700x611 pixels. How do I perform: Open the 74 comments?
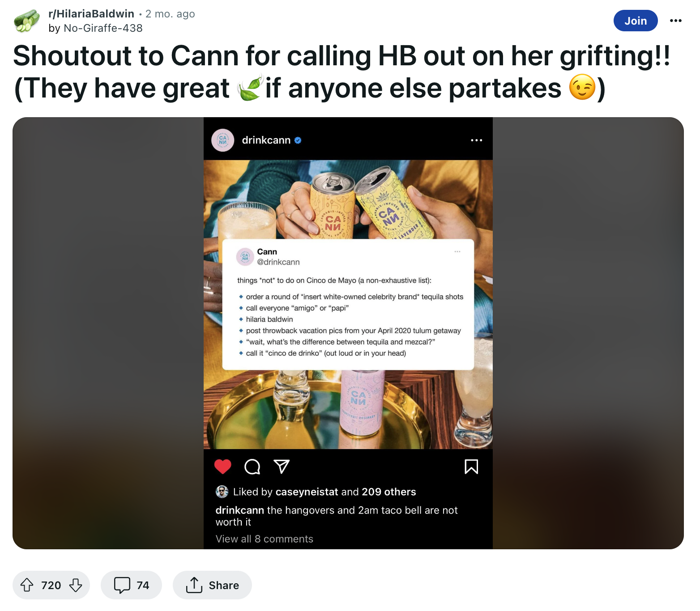point(131,585)
